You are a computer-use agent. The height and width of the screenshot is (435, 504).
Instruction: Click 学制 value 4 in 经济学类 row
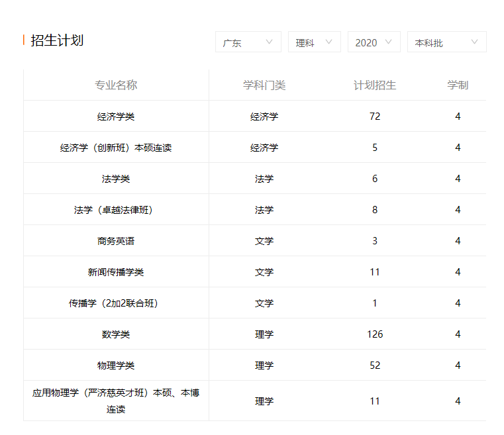click(x=458, y=117)
